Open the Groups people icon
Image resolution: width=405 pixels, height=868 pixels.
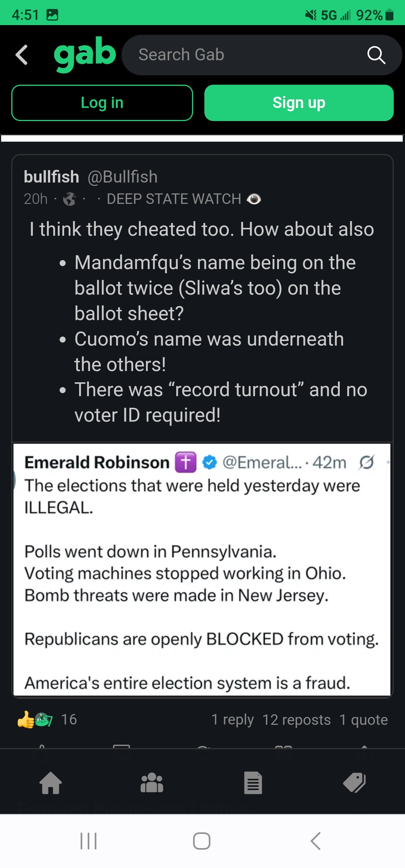pos(152,783)
